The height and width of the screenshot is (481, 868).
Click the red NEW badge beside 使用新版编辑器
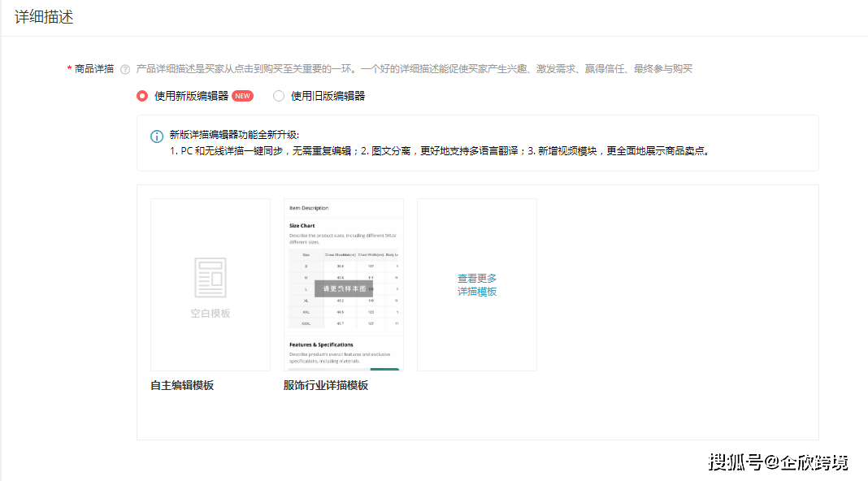click(x=242, y=95)
